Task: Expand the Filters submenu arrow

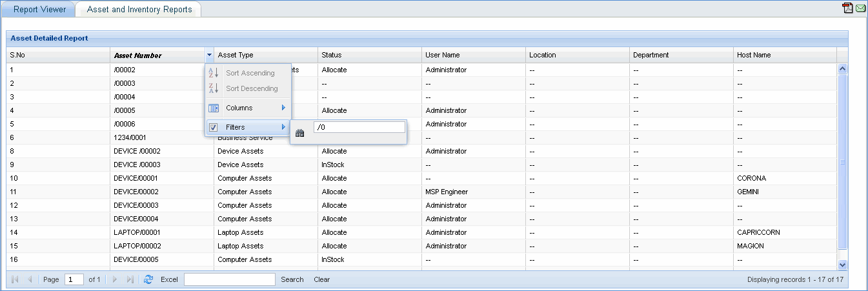Action: pos(283,127)
